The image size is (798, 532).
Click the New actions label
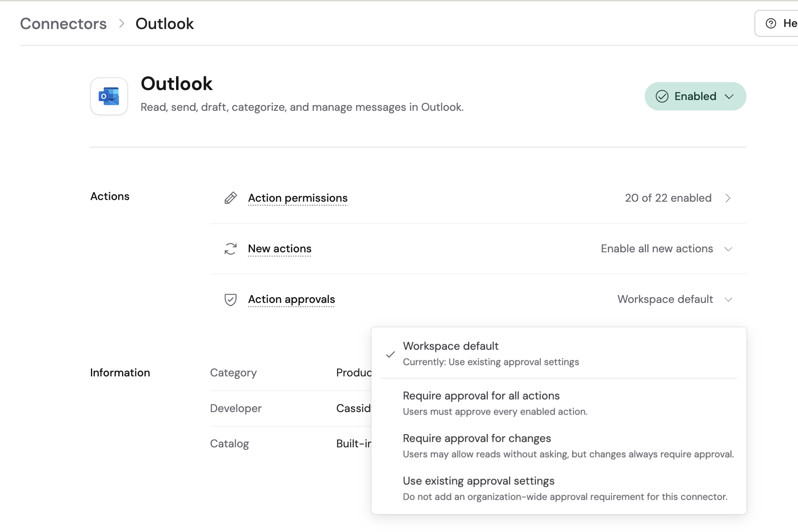(279, 249)
